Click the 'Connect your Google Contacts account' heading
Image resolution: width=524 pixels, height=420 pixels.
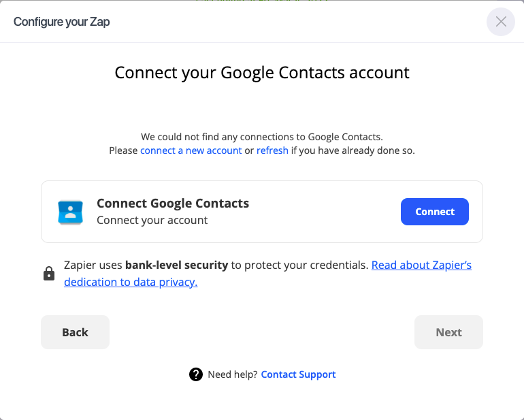262,73
